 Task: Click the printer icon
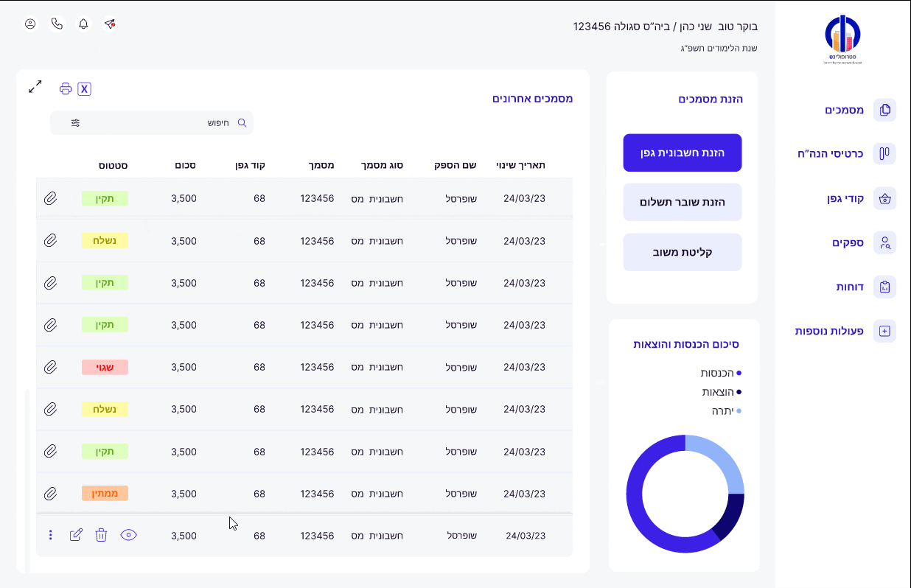pyautogui.click(x=66, y=89)
